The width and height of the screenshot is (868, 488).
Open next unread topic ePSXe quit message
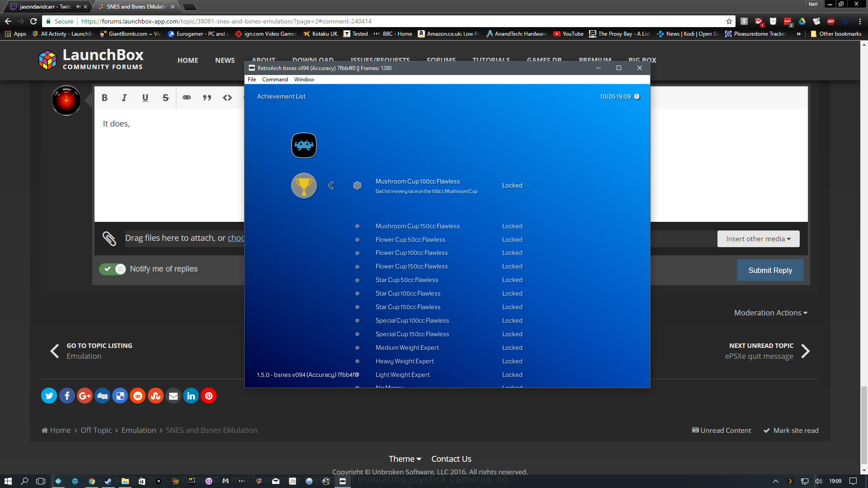767,351
